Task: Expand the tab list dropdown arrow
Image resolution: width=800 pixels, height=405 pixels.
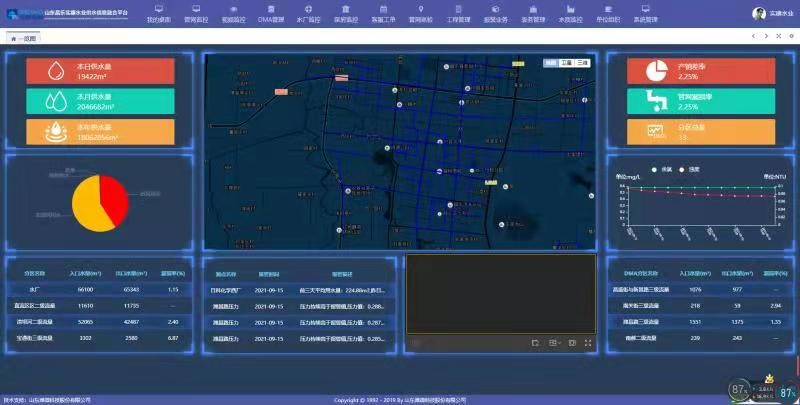Action: pyautogui.click(x=790, y=37)
